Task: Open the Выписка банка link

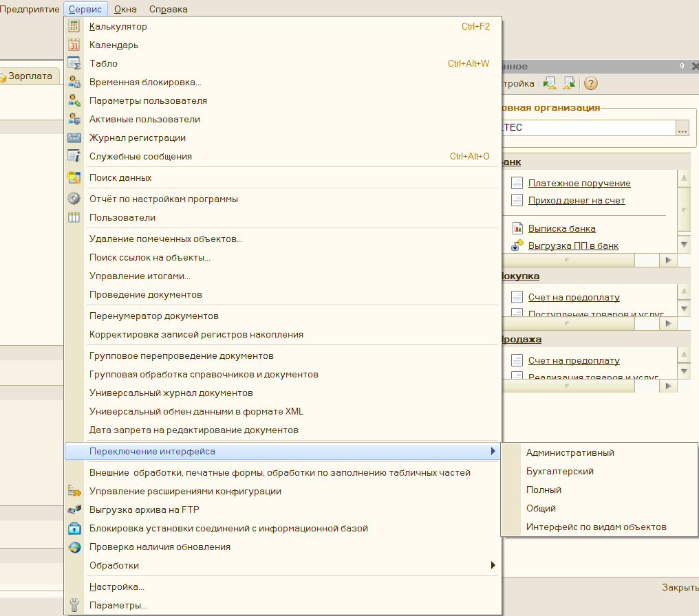Action: pos(561,228)
